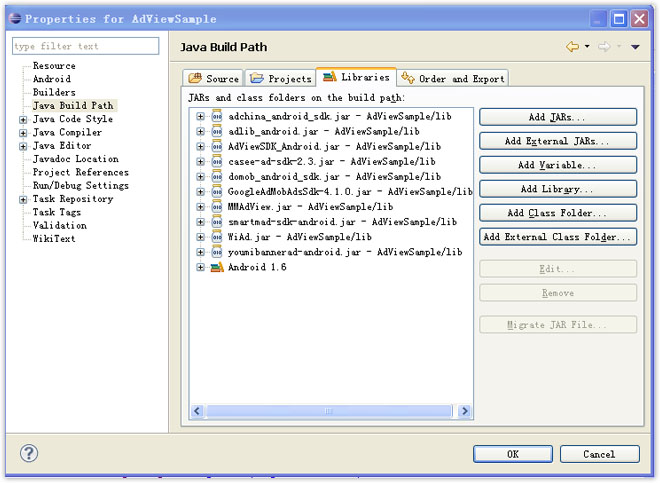This screenshot has width=660, height=483.
Task: Expand the Java Code Style node
Action: point(23,119)
